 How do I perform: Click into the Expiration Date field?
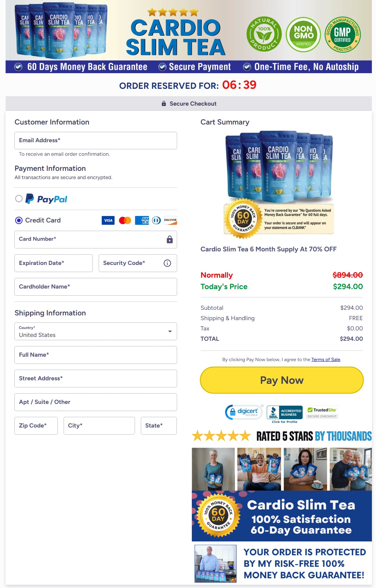53,263
